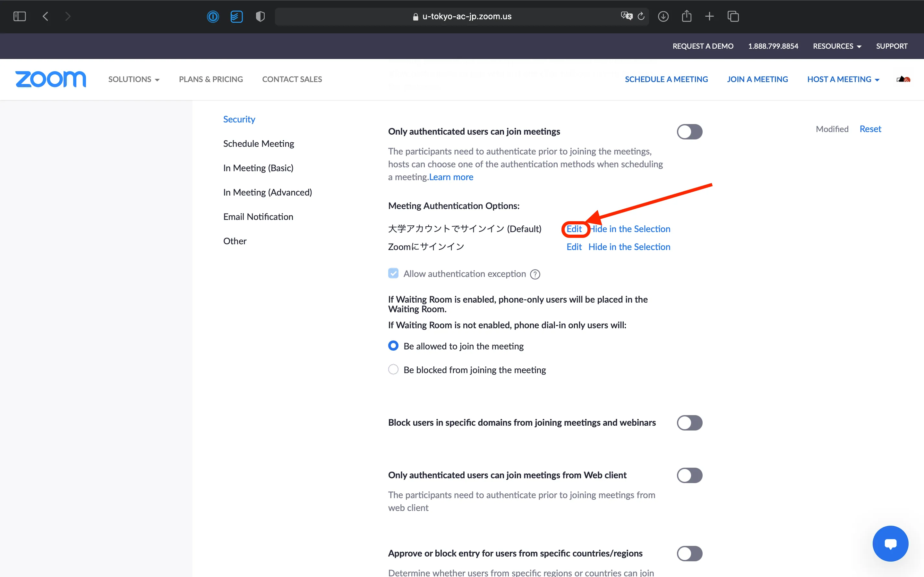
Task: Click the shield privacy report icon
Action: 260,16
